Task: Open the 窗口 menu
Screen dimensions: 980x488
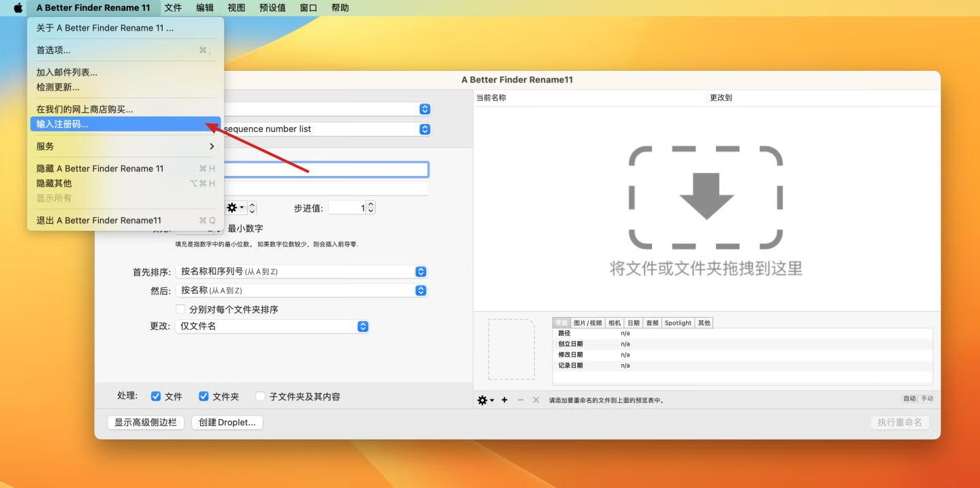Action: [308, 7]
